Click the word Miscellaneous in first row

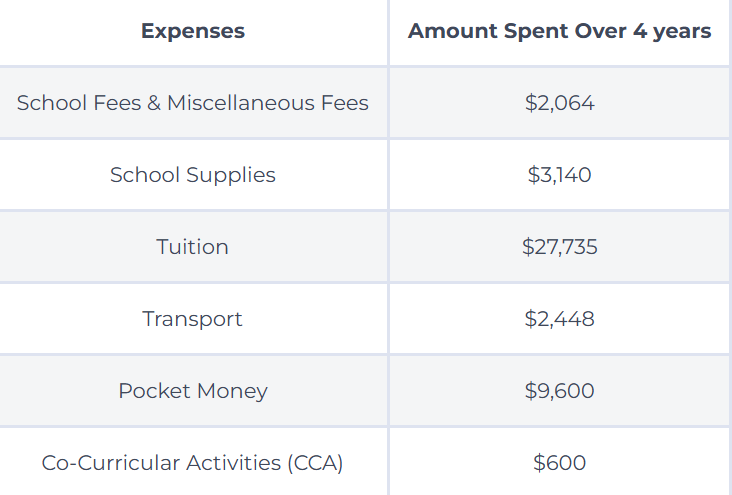coord(241,103)
